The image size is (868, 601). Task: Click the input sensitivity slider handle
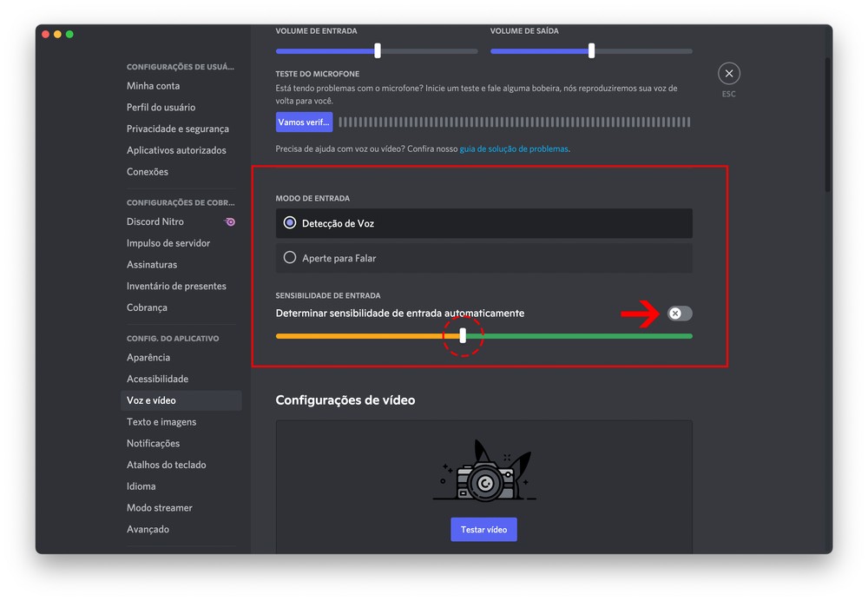coord(463,336)
